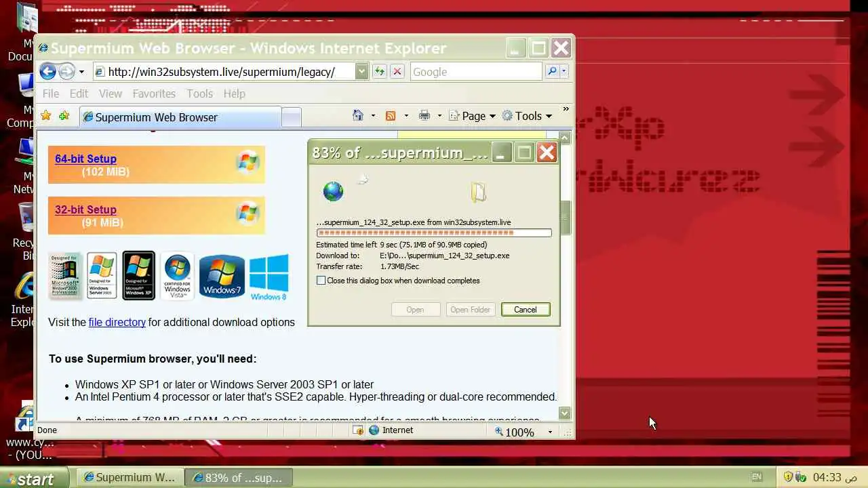Screen dimensions: 868x488
Task: Click the Google search box
Action: coord(476,72)
